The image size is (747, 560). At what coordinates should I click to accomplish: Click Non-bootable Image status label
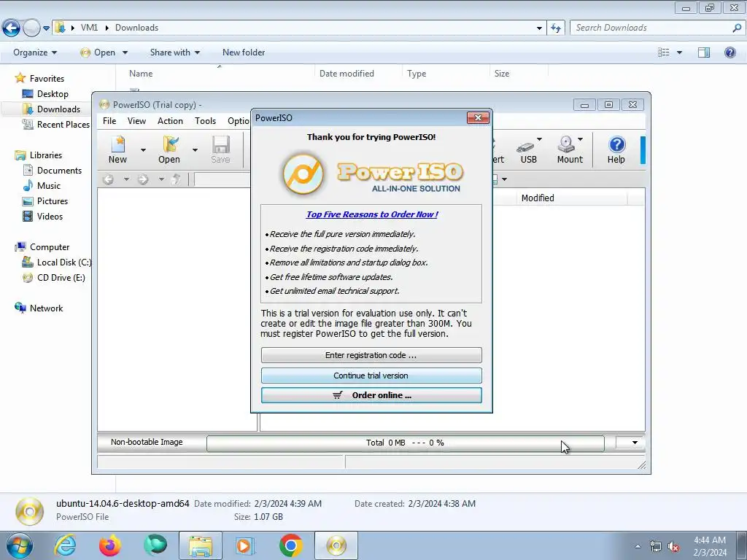pos(147,442)
